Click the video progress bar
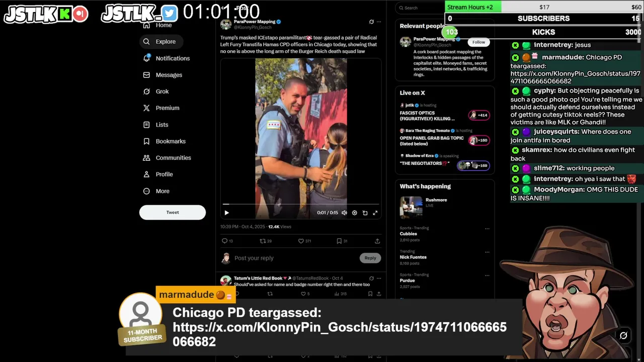The image size is (644, 362). (301, 204)
